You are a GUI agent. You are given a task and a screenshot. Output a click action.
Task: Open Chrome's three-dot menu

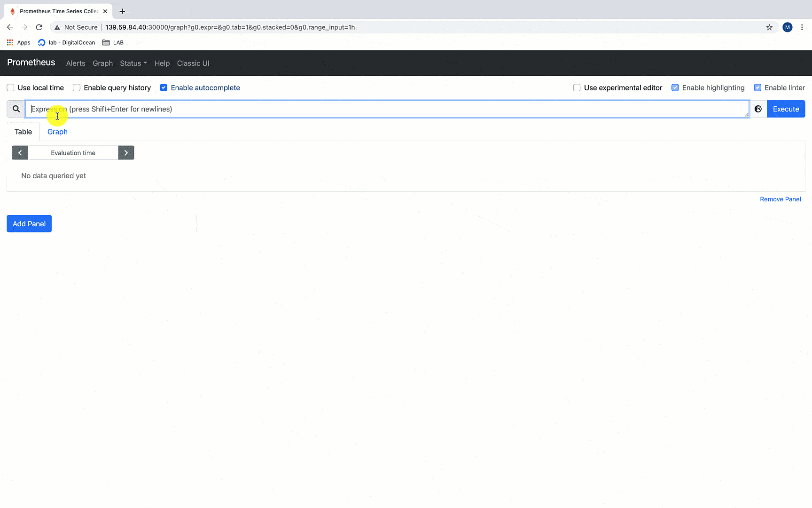pos(802,27)
